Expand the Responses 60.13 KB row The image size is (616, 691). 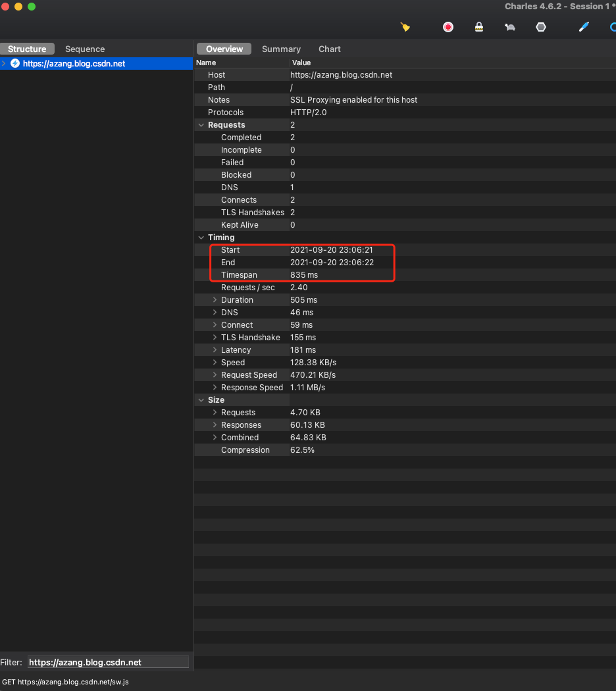[x=215, y=425]
